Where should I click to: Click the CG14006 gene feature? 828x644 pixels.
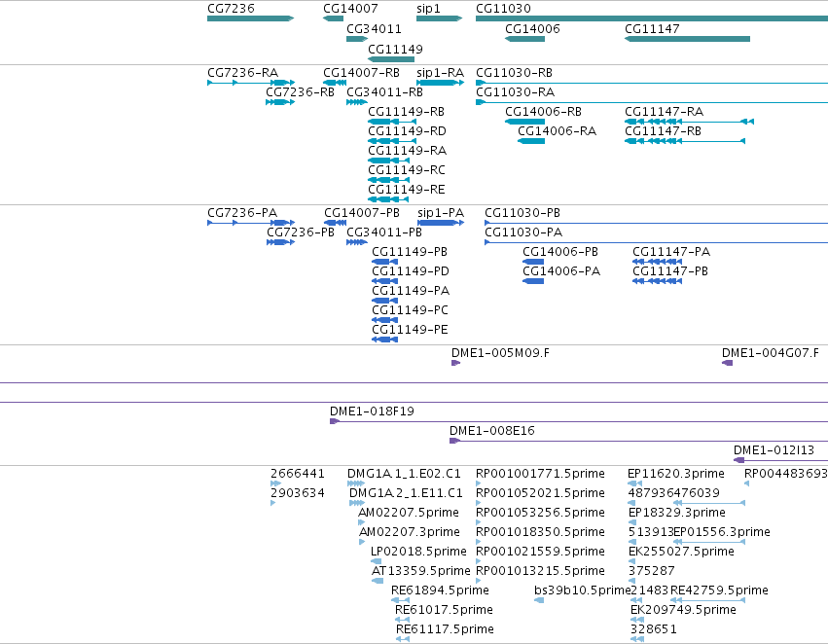tap(524, 39)
